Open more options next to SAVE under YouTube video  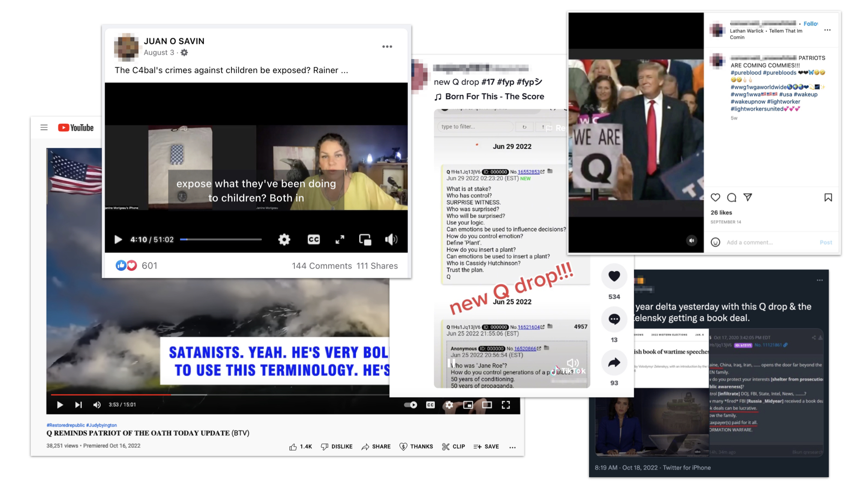pos(512,446)
